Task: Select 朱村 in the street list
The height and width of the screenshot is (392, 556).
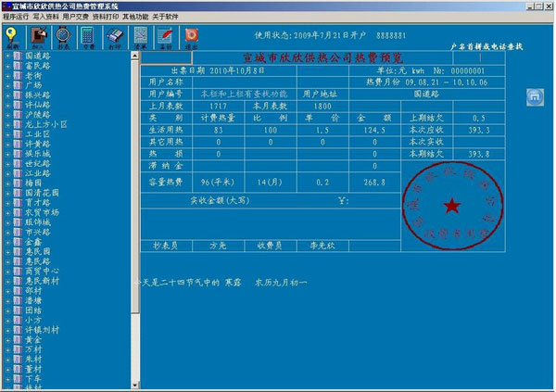Action: point(33,360)
